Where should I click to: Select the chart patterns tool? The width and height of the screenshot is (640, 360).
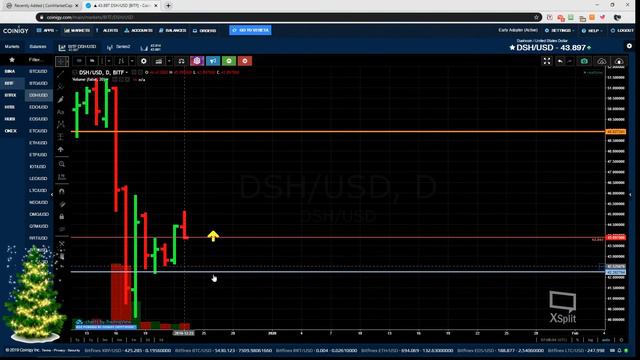click(x=61, y=124)
